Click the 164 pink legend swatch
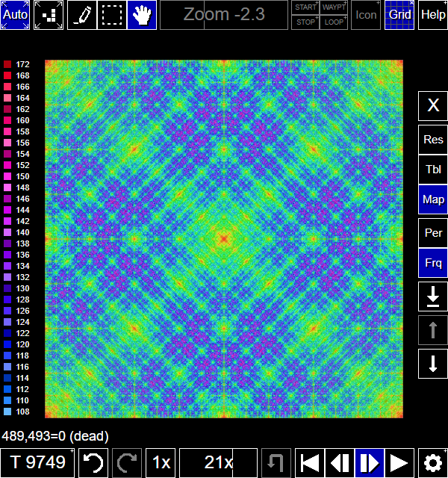This screenshot has width=448, height=478. [7, 98]
